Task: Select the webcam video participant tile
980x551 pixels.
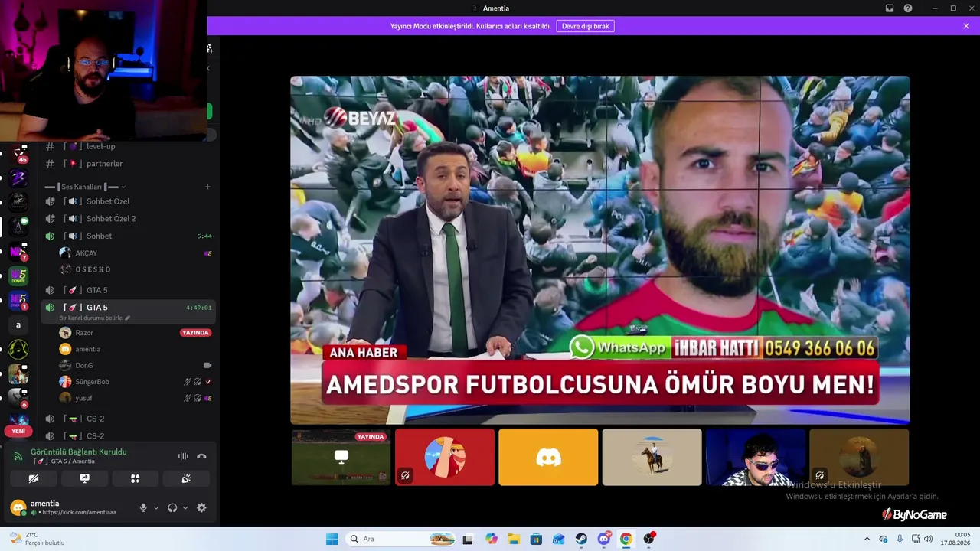Action: pyautogui.click(x=756, y=457)
